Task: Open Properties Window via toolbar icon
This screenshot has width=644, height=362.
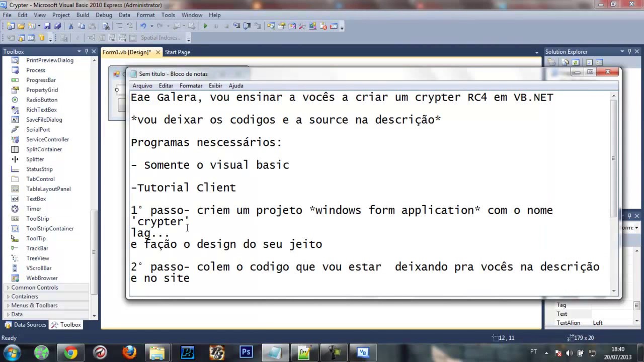Action: 281,26
